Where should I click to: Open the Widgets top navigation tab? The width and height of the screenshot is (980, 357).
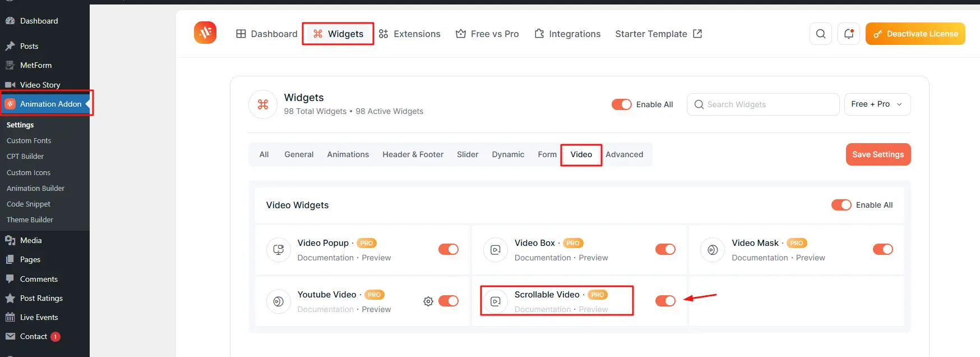pyautogui.click(x=338, y=34)
